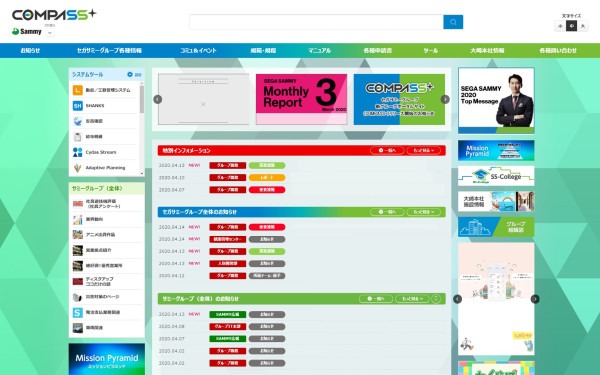Go to previous slide in right sidebar carousel
The height and width of the screenshot is (375, 600).
[458, 299]
